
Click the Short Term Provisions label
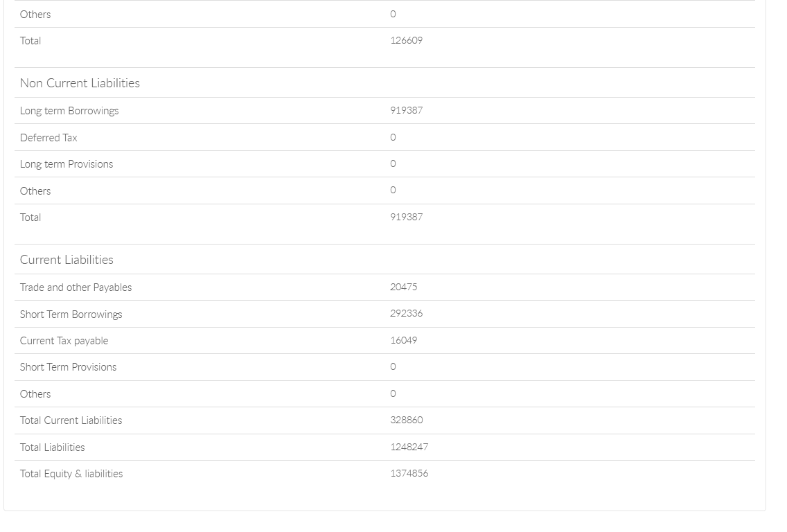[x=68, y=367]
